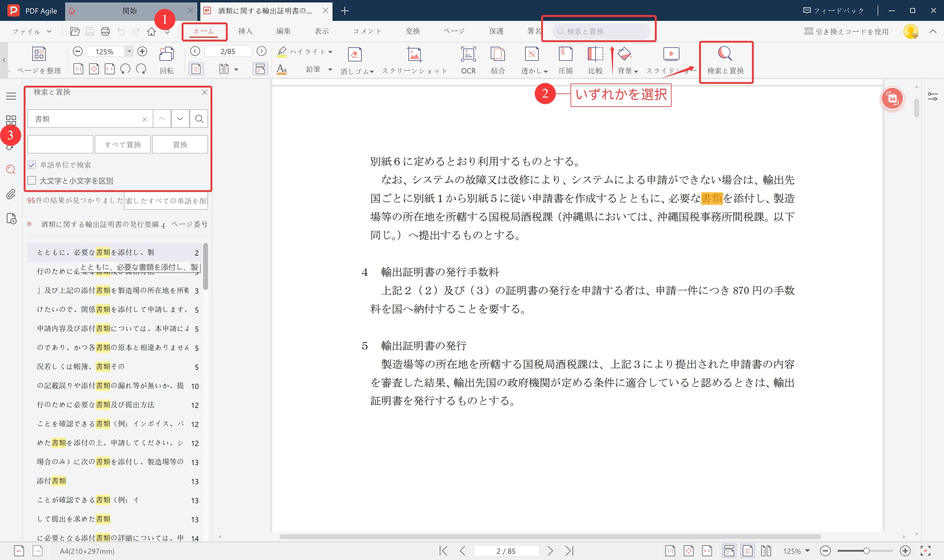Click the attachments icon in the left sidebar
The height and width of the screenshot is (560, 944).
tap(10, 195)
